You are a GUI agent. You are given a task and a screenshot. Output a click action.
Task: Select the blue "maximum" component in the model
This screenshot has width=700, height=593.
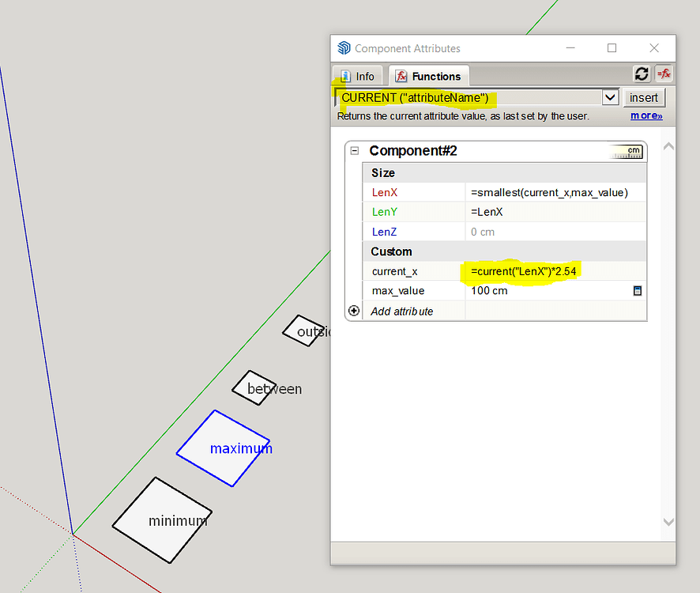tap(224, 448)
